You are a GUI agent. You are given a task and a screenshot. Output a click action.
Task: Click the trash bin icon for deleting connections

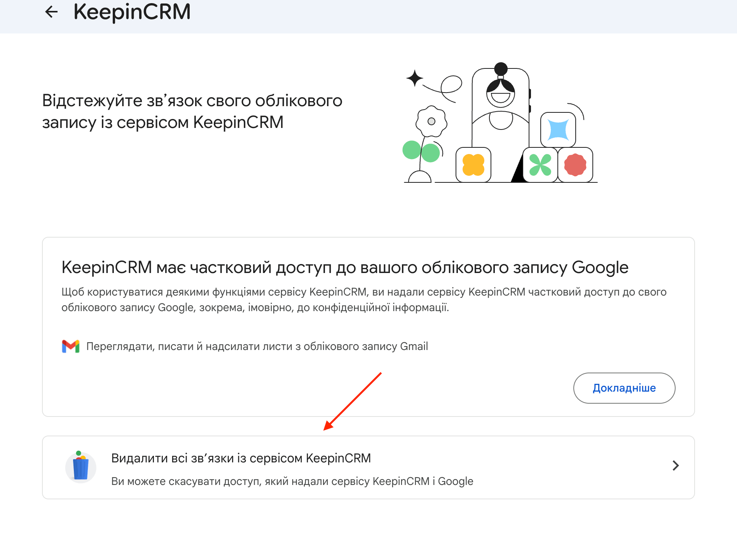point(80,467)
